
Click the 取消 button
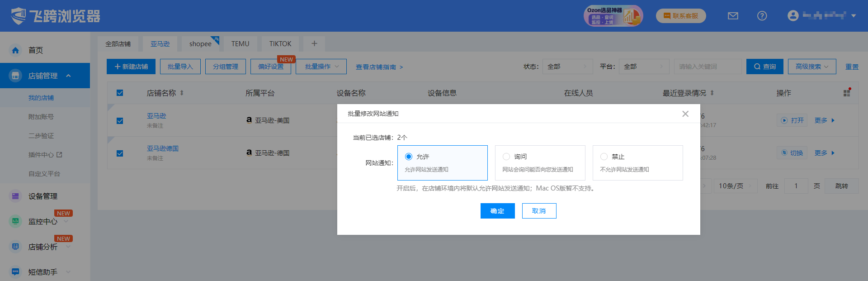click(539, 211)
